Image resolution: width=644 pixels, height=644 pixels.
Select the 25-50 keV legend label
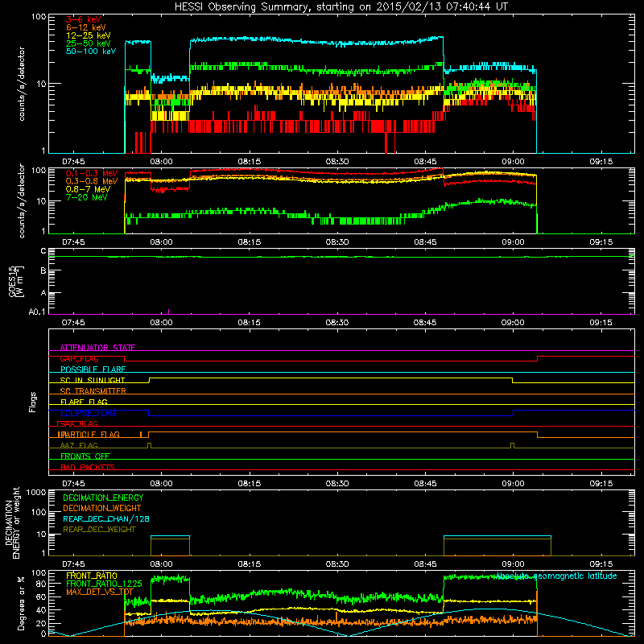[89, 43]
